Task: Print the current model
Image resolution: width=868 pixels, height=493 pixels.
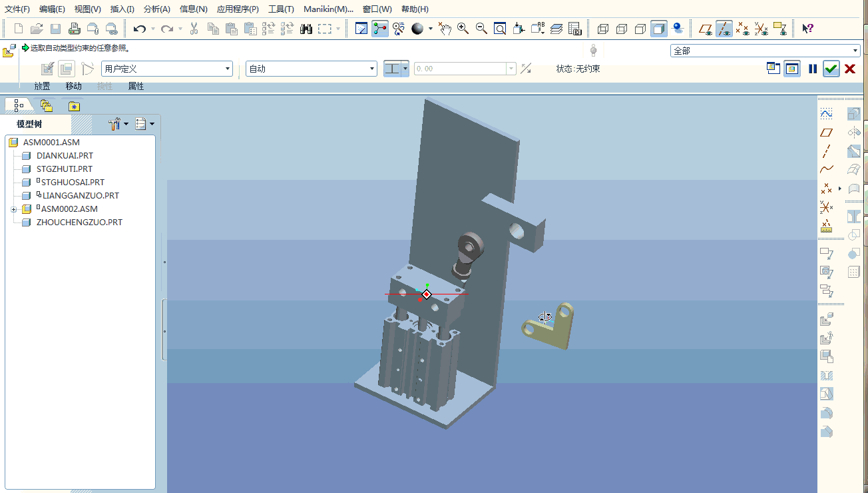Action: click(x=75, y=29)
